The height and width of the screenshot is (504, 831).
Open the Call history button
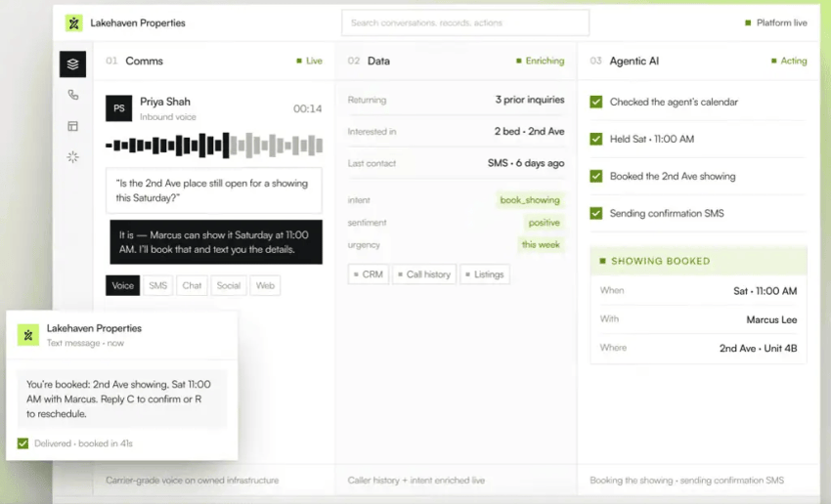(424, 274)
